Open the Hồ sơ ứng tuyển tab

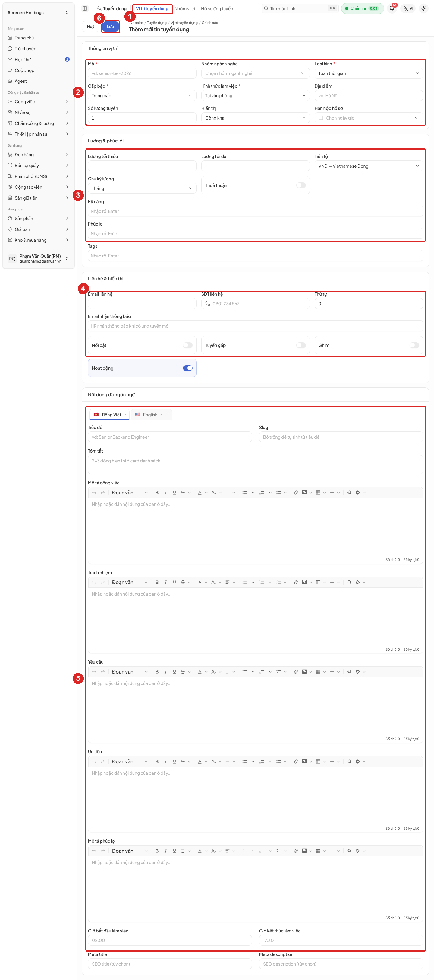point(217,9)
